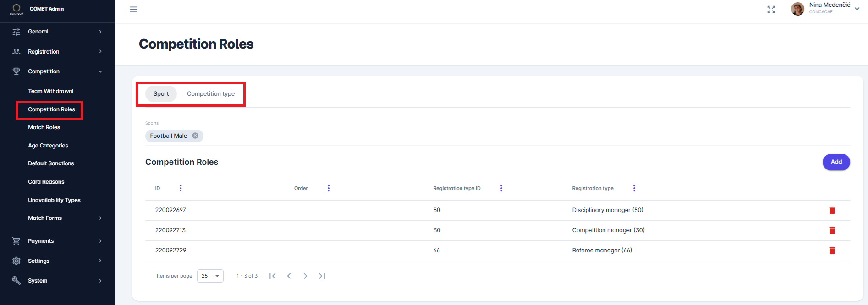Switch to the Competition type tab
Viewport: 868px width, 305px height.
tap(211, 94)
